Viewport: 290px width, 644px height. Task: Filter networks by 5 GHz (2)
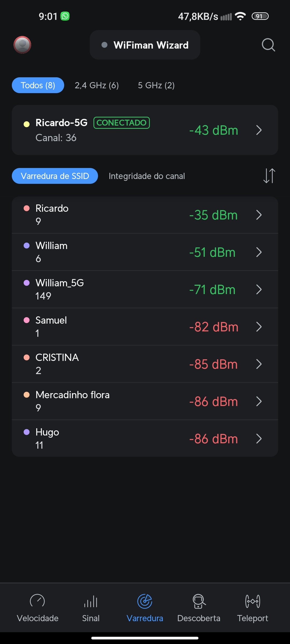coord(156,85)
